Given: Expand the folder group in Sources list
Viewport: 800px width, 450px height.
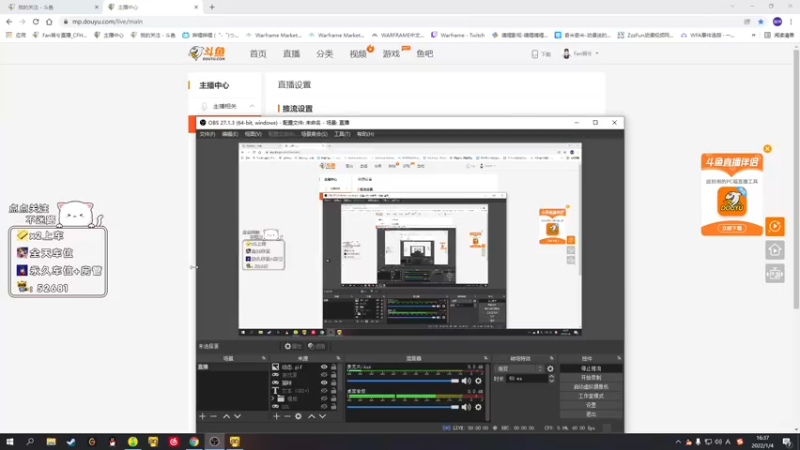Looking at the screenshot, I should click(273, 398).
